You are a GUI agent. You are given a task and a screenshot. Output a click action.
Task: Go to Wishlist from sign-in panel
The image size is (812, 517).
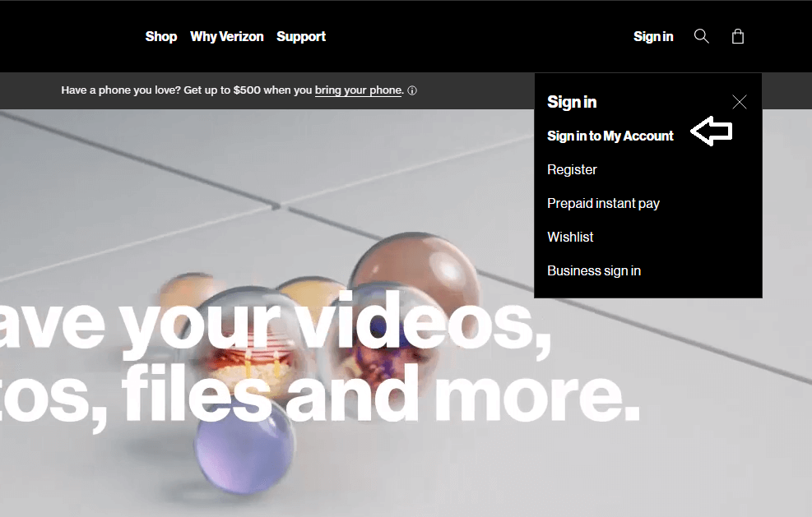click(x=570, y=237)
